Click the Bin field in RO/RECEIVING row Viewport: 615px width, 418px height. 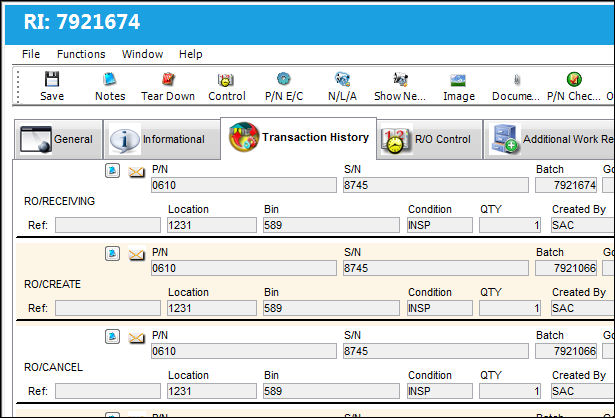tap(331, 225)
